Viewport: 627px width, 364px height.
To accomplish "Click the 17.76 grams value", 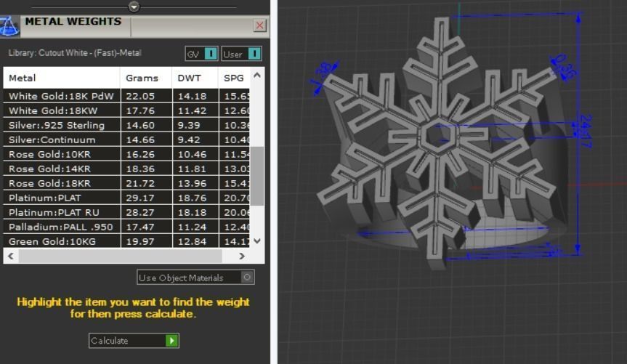I will point(140,110).
